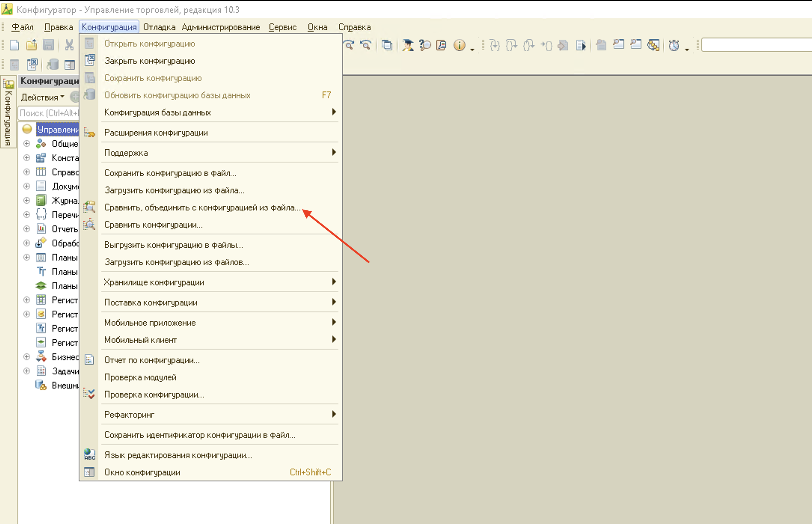
Task: Click the stopwatch Performance measurement icon
Action: [674, 45]
